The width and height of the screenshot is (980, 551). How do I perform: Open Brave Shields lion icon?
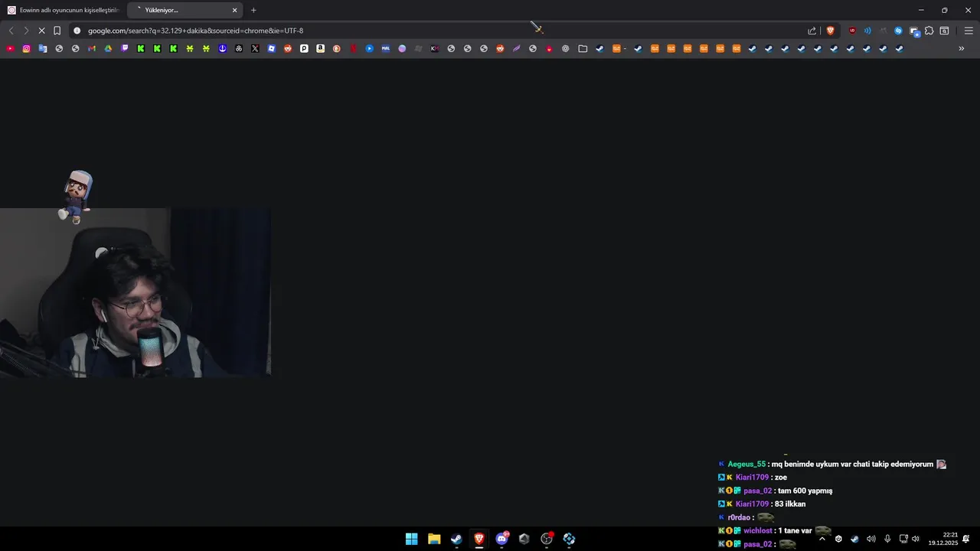pos(830,31)
